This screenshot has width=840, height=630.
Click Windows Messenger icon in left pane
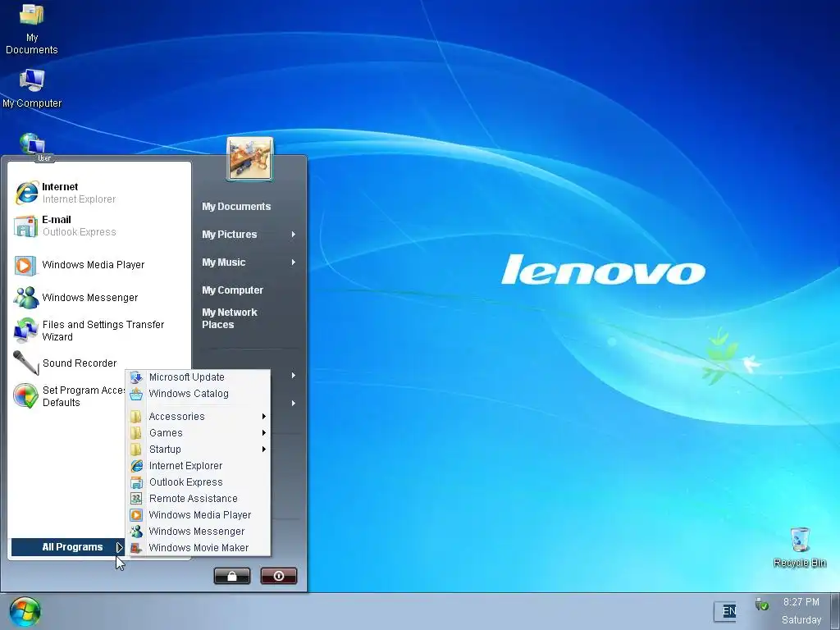(x=25, y=298)
